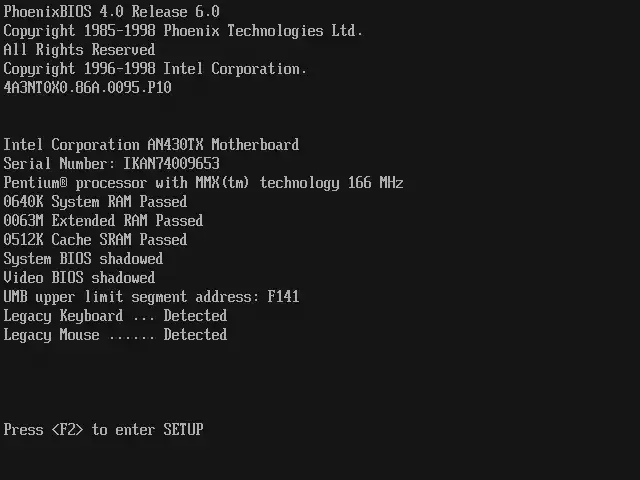Image resolution: width=640 pixels, height=480 pixels.
Task: Click the Legacy Mouse Detected line
Action: point(115,335)
